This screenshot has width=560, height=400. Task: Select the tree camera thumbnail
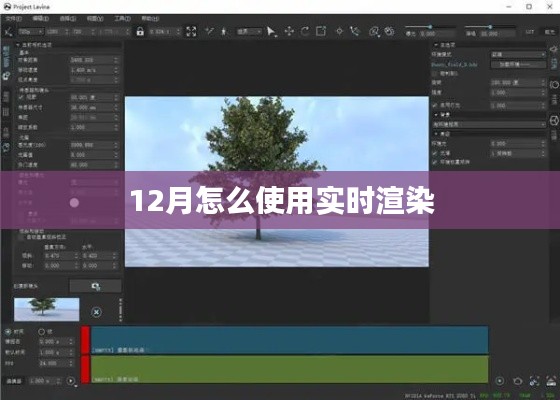point(46,309)
